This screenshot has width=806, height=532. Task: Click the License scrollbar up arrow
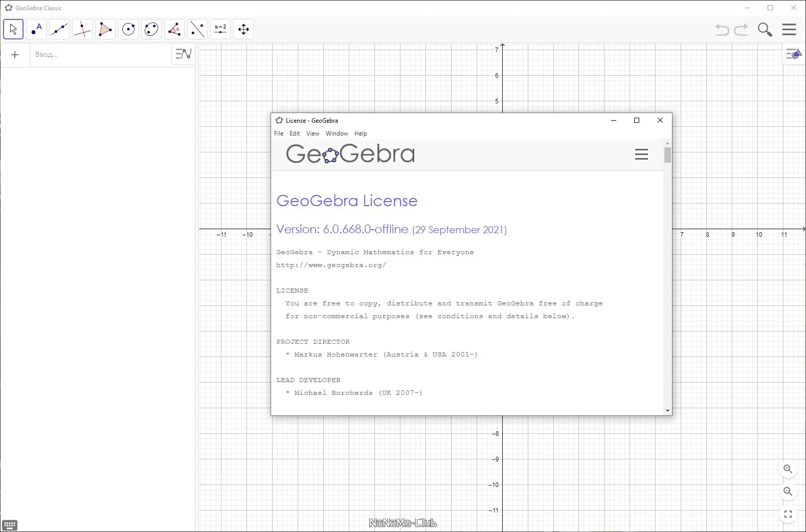coord(667,143)
